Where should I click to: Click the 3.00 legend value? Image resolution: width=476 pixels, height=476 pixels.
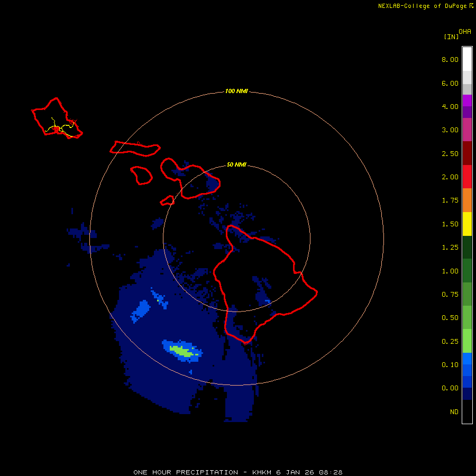pos(450,130)
